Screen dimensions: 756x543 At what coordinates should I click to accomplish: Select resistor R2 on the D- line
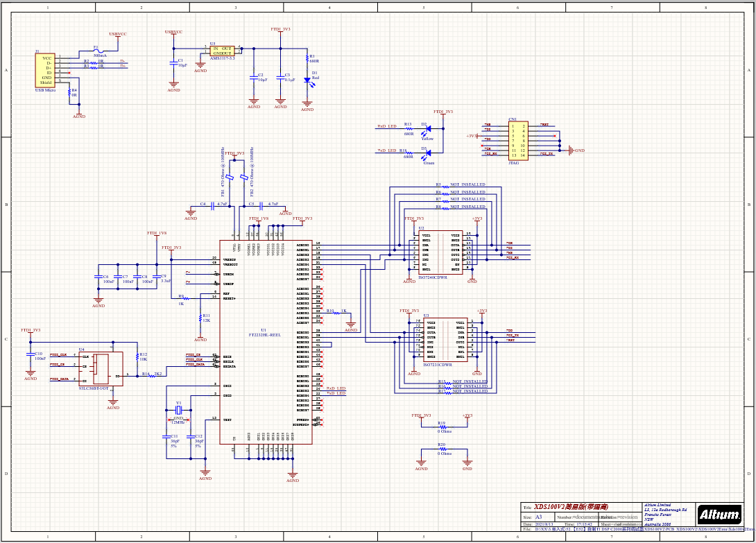click(x=94, y=63)
